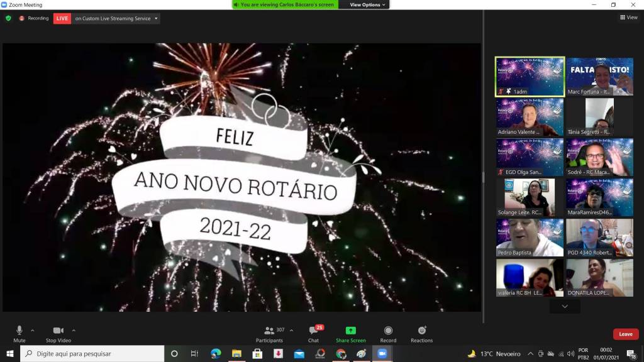Open the Reactions menu

click(421, 332)
